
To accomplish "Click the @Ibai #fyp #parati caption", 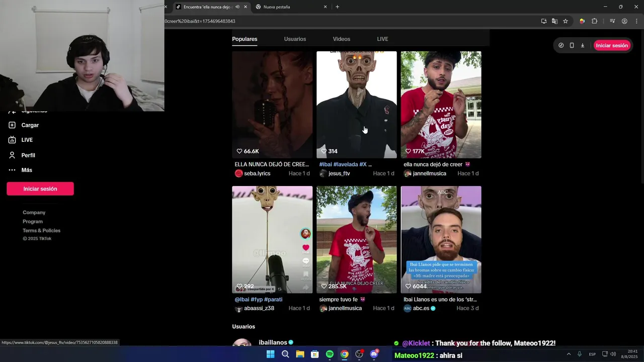I will pyautogui.click(x=259, y=299).
